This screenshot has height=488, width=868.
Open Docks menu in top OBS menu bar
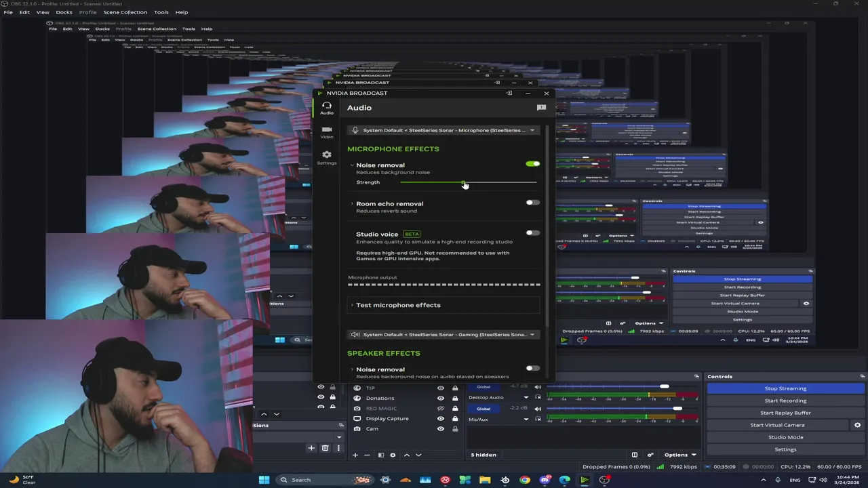click(x=64, y=12)
